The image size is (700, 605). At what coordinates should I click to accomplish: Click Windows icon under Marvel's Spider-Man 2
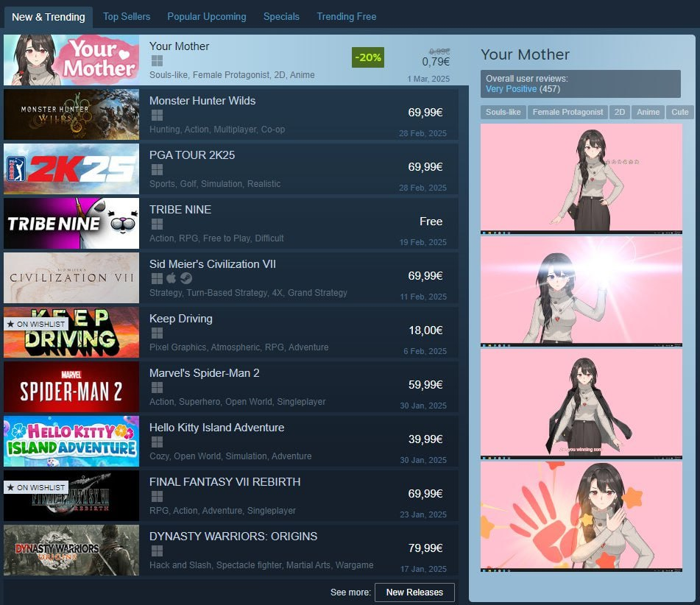click(157, 388)
